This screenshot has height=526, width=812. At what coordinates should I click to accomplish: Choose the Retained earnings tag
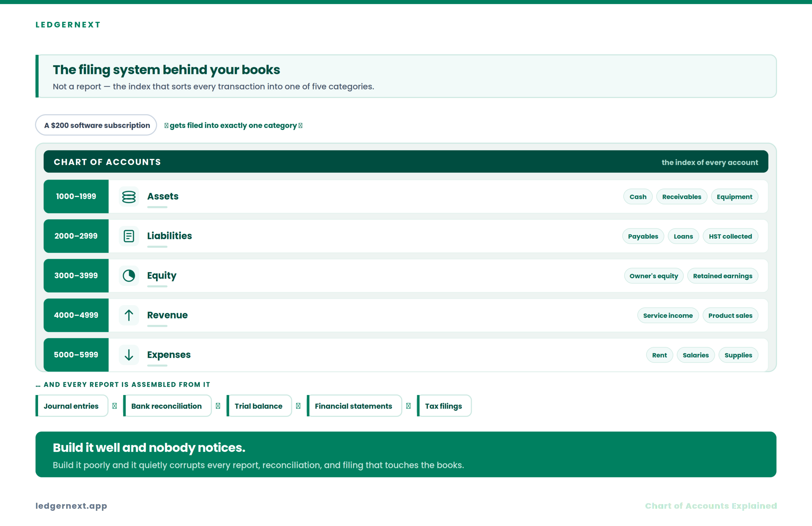click(722, 276)
